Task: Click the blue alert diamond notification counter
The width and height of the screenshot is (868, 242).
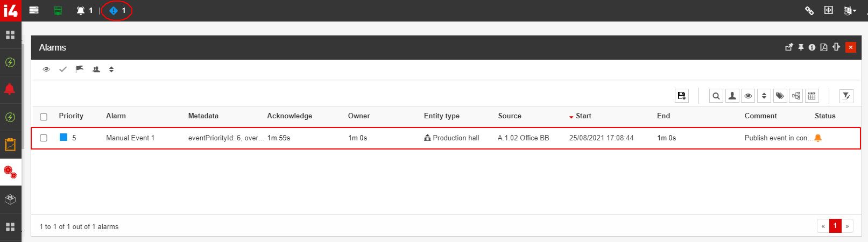Action: coord(116,10)
